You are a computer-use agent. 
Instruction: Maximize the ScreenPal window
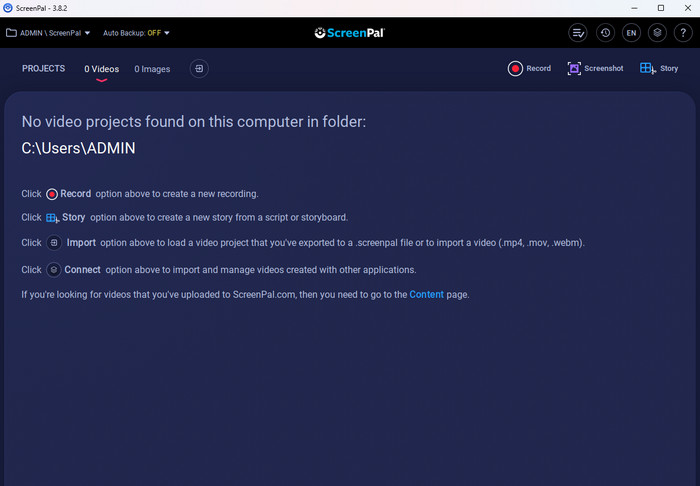pyautogui.click(x=661, y=8)
